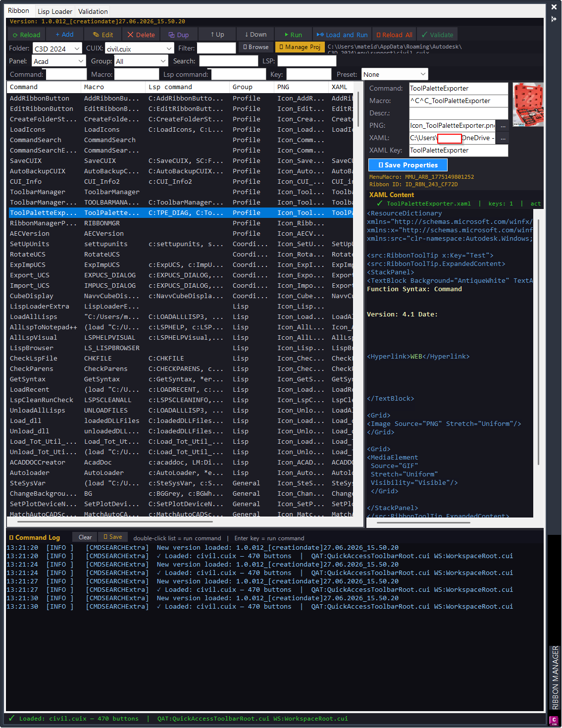Open Edit for selected command
The image size is (562, 728).
[x=103, y=35]
